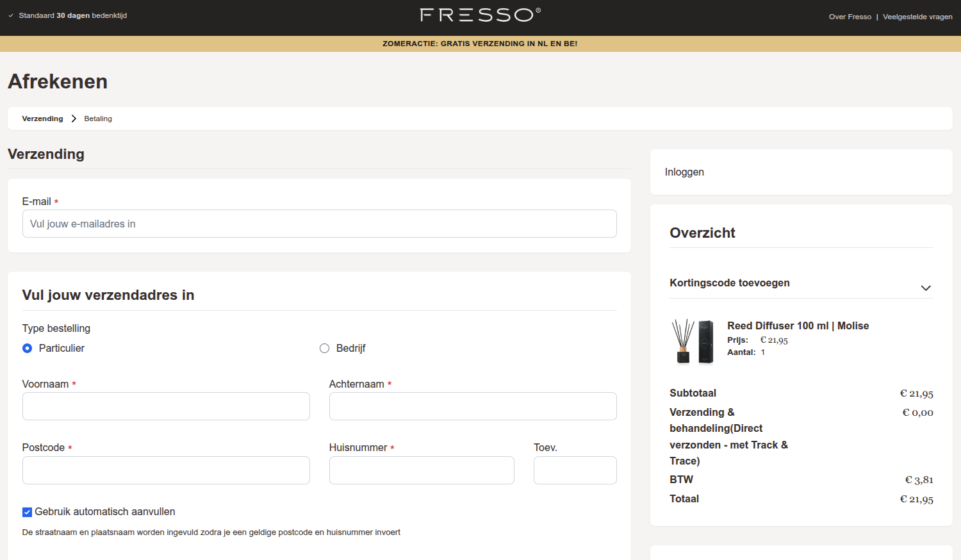
Task: Click the Voornaam input field
Action: (x=166, y=406)
